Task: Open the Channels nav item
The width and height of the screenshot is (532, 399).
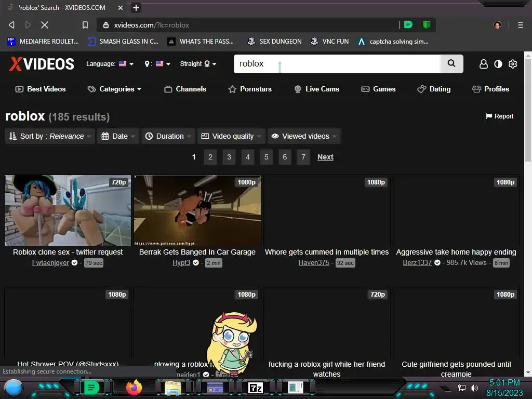Action: coord(185,89)
